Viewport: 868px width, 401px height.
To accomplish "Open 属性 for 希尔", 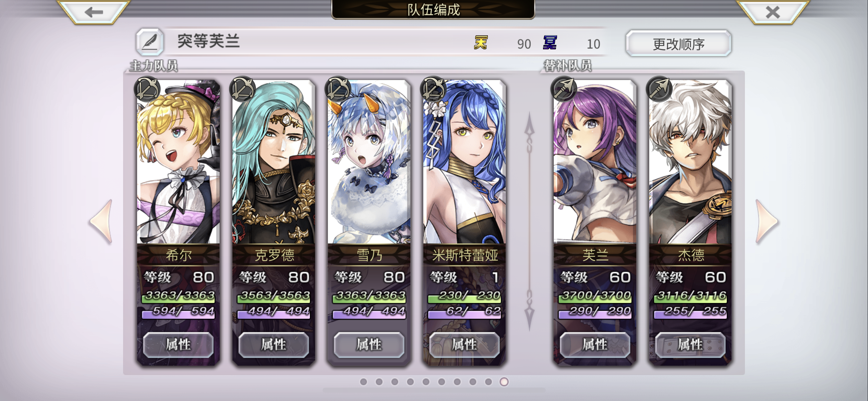I will coord(178,344).
